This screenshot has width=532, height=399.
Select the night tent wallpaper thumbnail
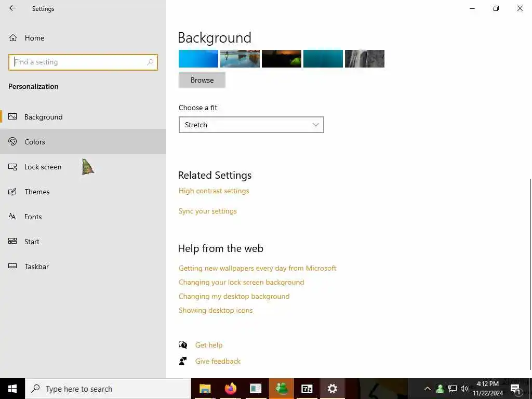[x=282, y=59]
